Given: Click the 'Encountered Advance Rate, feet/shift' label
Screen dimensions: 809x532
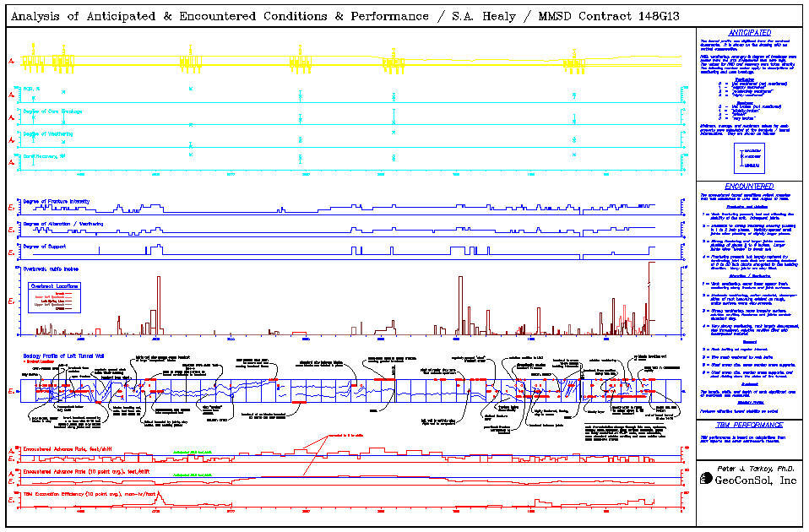Looking at the screenshot, I should pyautogui.click(x=78, y=451).
